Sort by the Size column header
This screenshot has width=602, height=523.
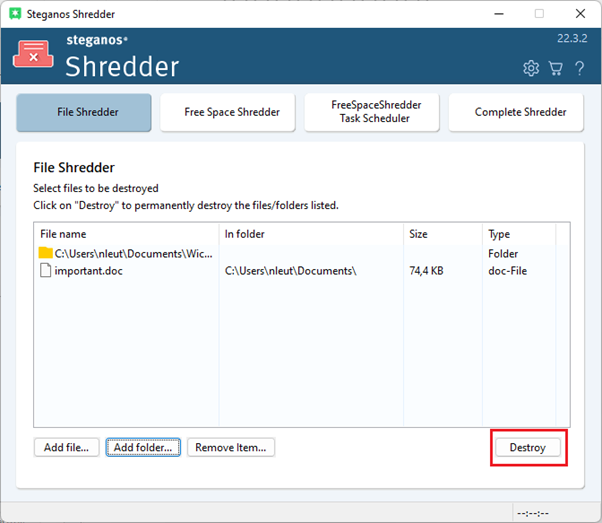tap(441, 234)
